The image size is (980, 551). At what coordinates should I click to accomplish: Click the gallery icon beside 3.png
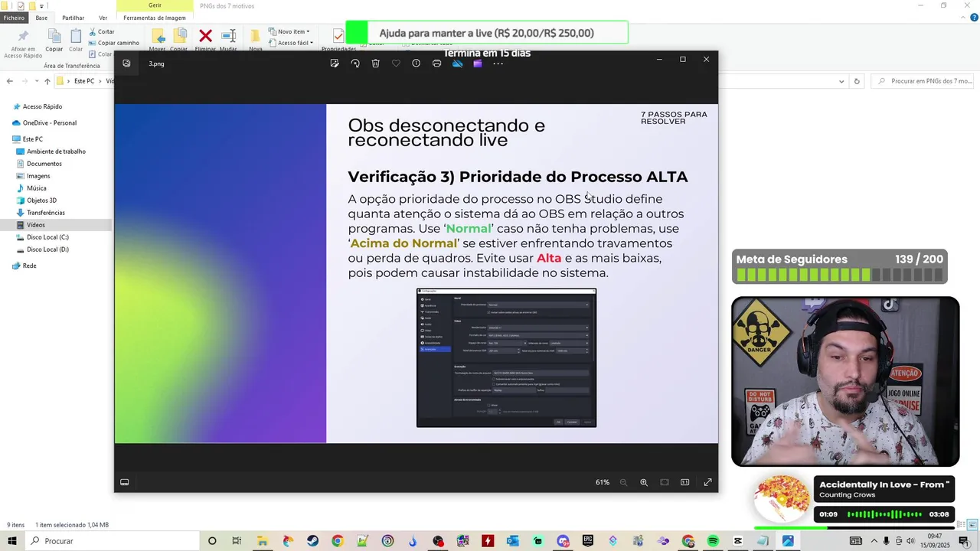tap(126, 64)
